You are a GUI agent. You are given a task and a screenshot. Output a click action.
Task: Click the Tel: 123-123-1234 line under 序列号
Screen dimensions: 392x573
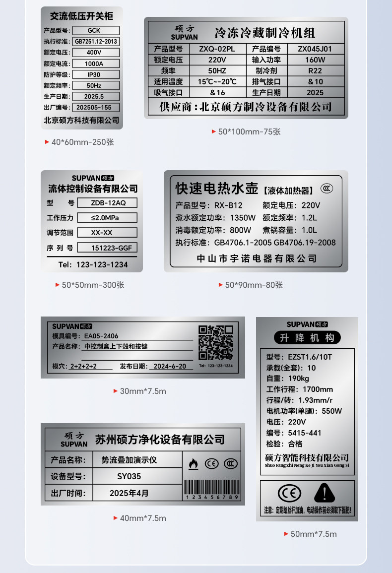click(93, 264)
